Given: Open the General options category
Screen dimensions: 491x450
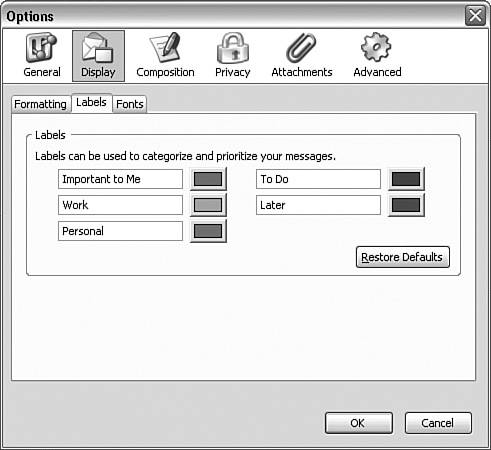Looking at the screenshot, I should click(42, 55).
